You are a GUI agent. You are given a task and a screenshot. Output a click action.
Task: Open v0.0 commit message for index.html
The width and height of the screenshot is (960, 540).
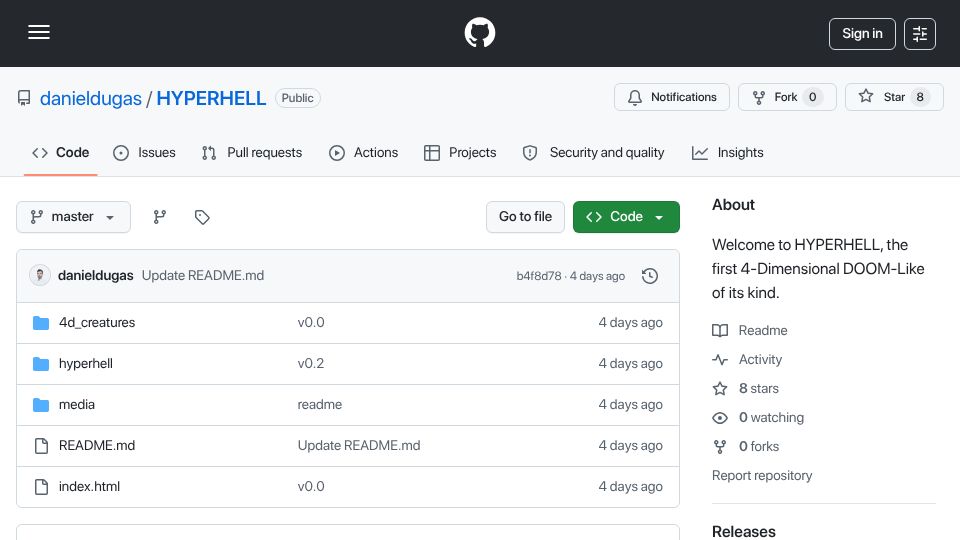[x=311, y=487]
